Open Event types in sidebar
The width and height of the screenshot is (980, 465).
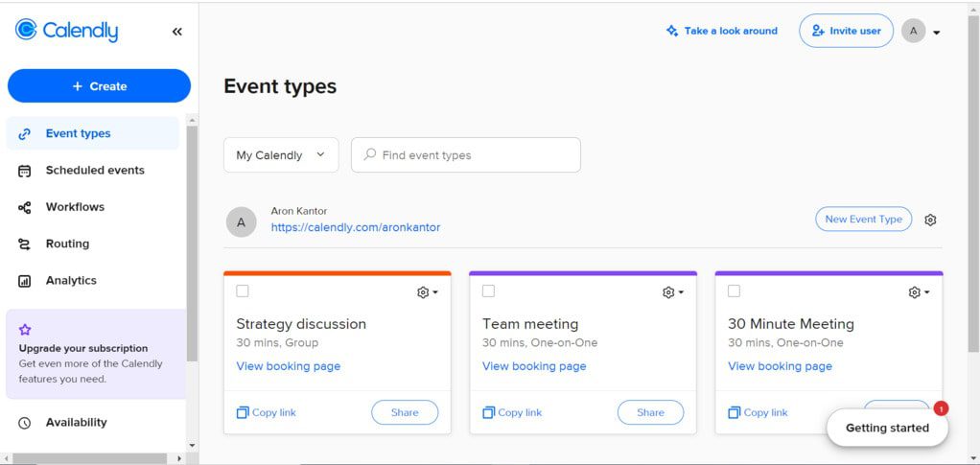(x=92, y=133)
